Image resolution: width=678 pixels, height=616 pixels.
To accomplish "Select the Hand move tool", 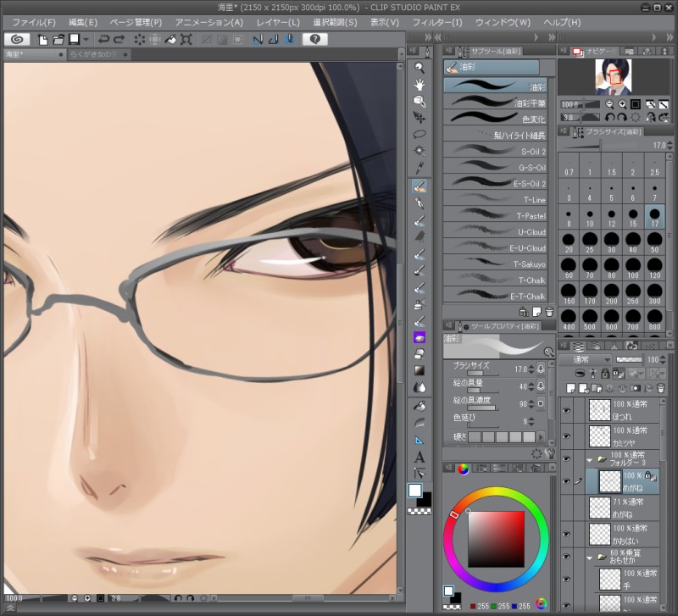I will click(419, 84).
